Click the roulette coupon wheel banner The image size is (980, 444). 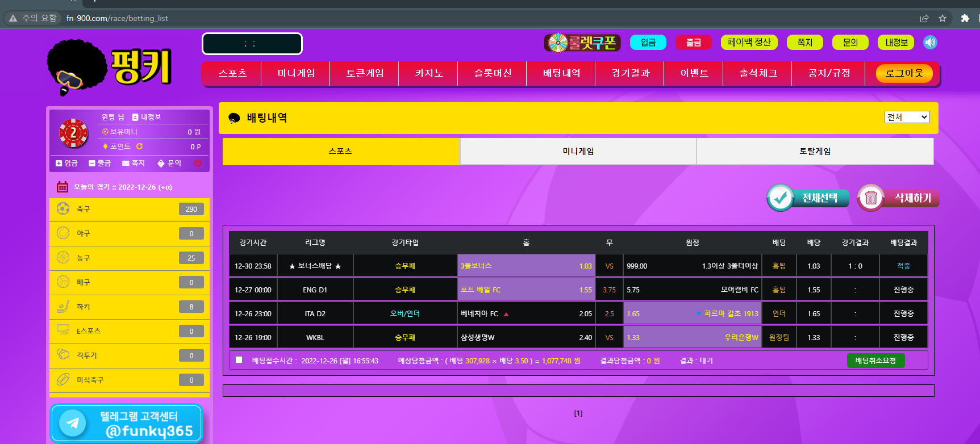(x=582, y=43)
